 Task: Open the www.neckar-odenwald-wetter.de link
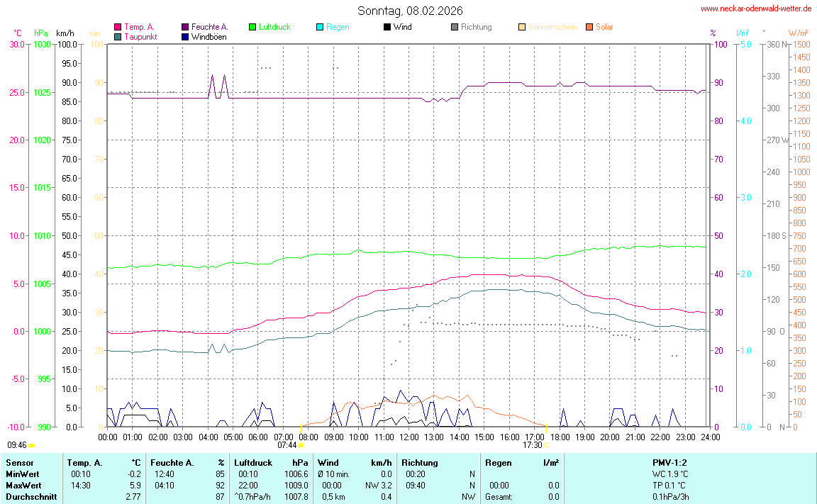click(x=755, y=9)
